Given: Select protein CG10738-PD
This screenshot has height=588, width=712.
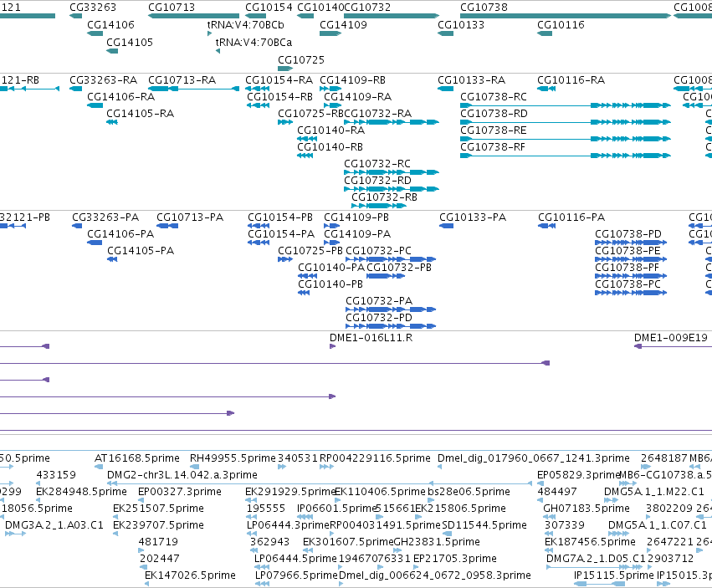Looking at the screenshot, I should click(x=628, y=234).
